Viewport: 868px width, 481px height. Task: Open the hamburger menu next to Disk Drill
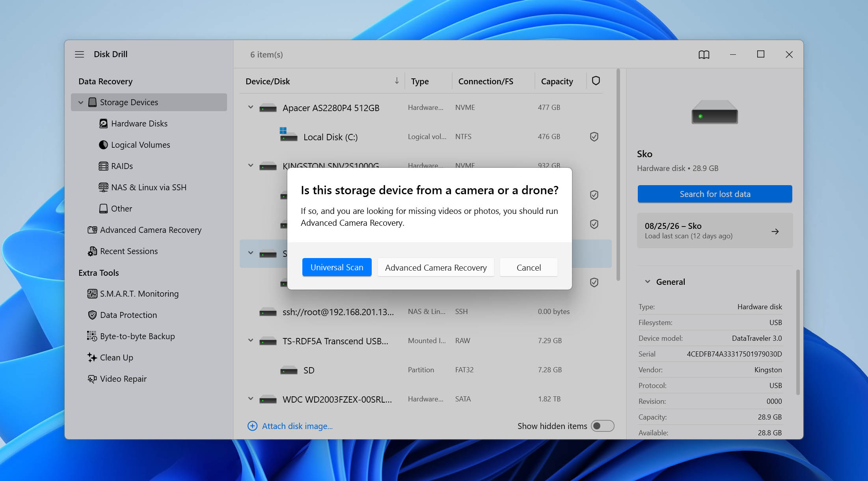[x=79, y=54]
